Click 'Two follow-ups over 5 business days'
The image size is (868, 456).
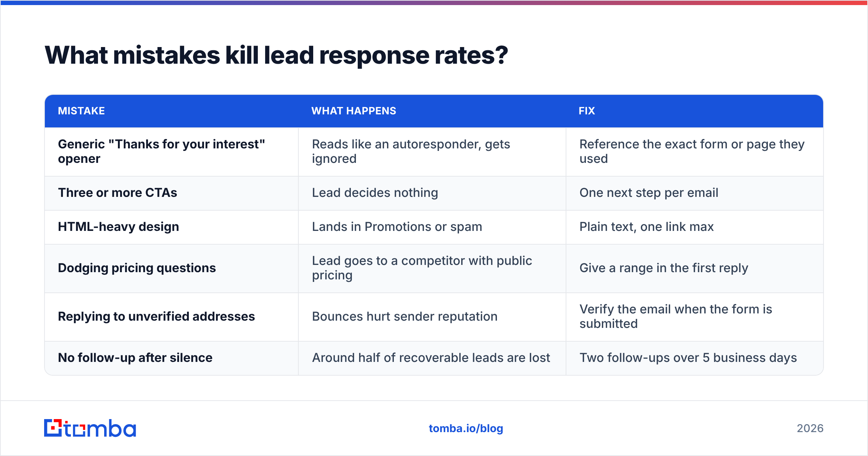[688, 358]
